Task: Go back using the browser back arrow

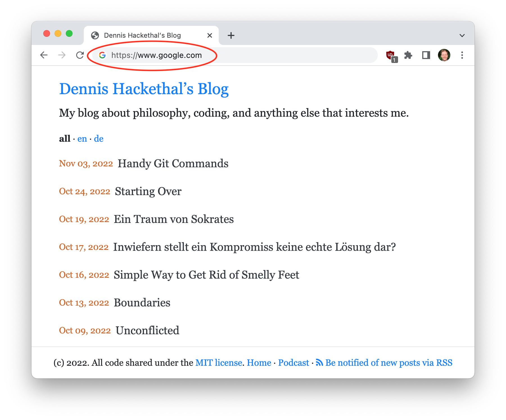Action: coord(44,55)
